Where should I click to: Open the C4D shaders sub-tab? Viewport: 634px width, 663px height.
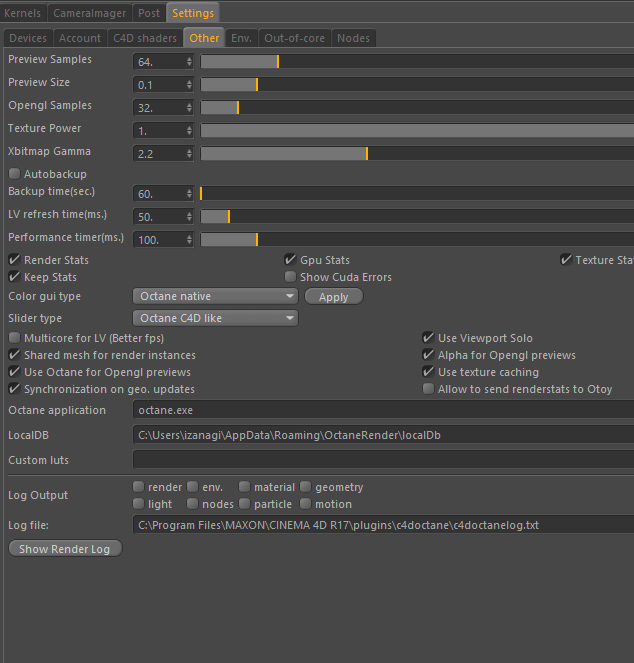point(145,38)
